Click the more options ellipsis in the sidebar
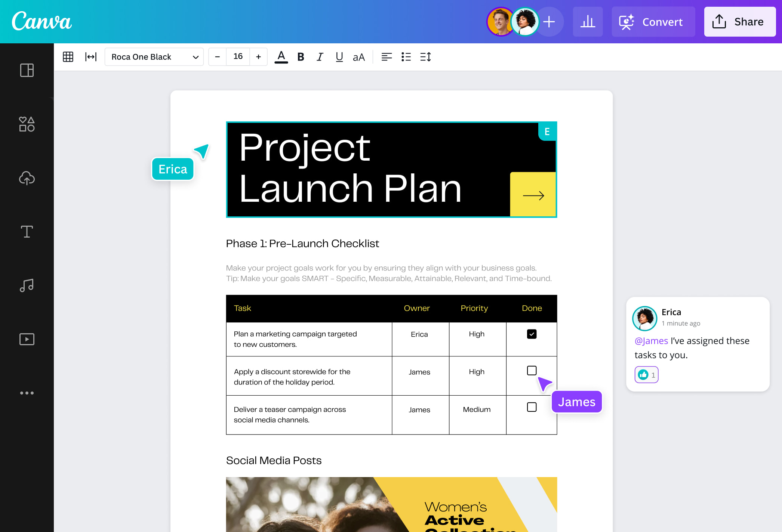This screenshot has height=532, width=782. 27,393
